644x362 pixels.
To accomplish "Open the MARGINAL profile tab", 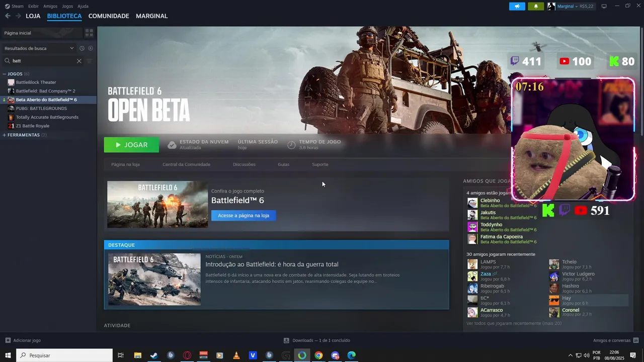I will 152,16.
